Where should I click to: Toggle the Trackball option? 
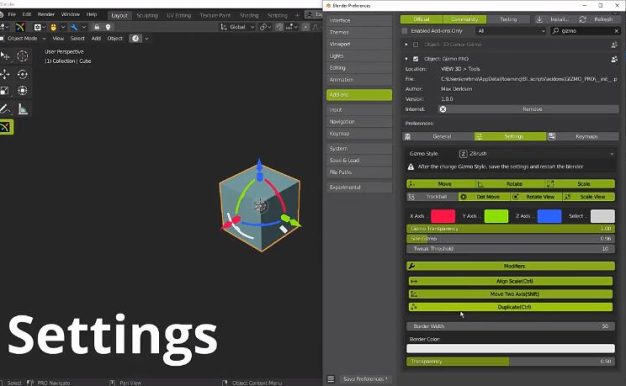coord(432,197)
